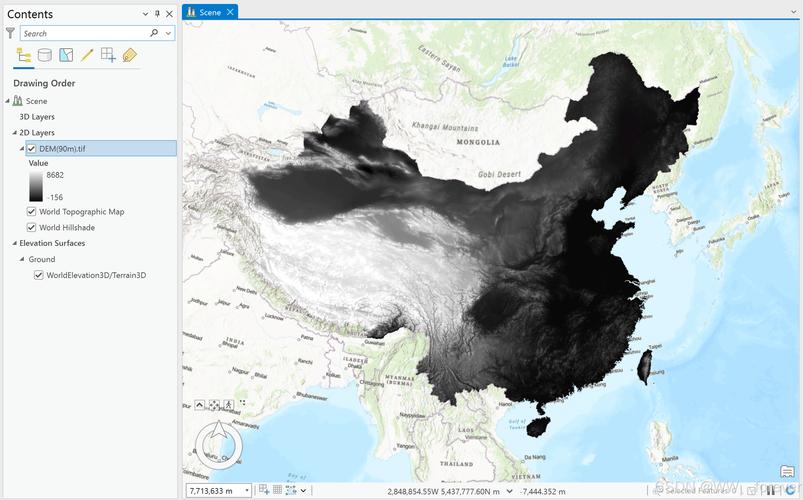Switch to the Scene view tab
Viewport: 803px width, 500px height.
[x=210, y=12]
